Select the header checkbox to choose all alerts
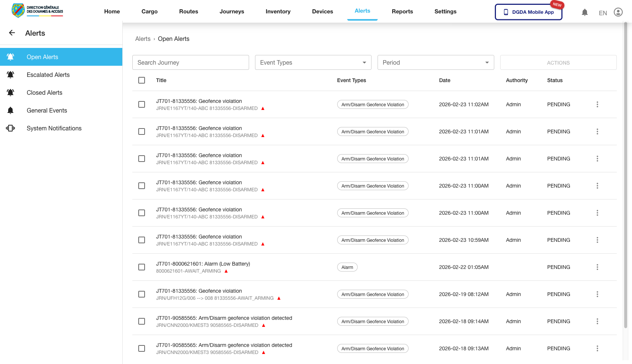This screenshot has width=632, height=364. (142, 80)
